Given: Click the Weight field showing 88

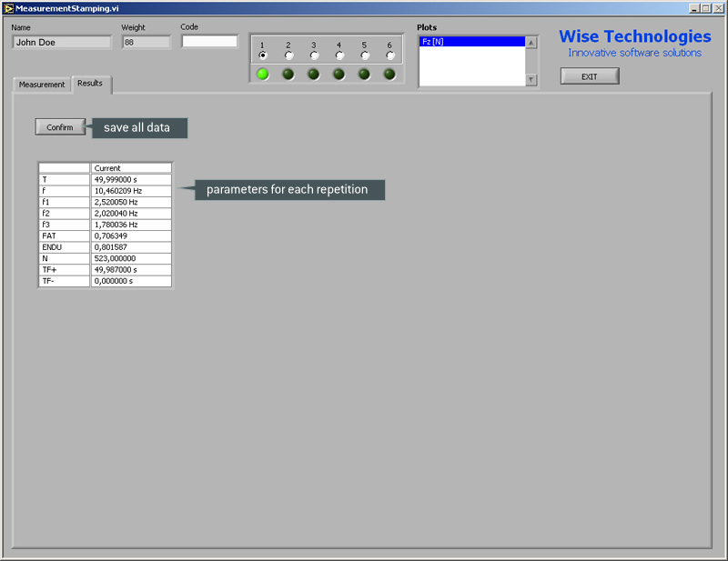Looking at the screenshot, I should click(x=147, y=42).
